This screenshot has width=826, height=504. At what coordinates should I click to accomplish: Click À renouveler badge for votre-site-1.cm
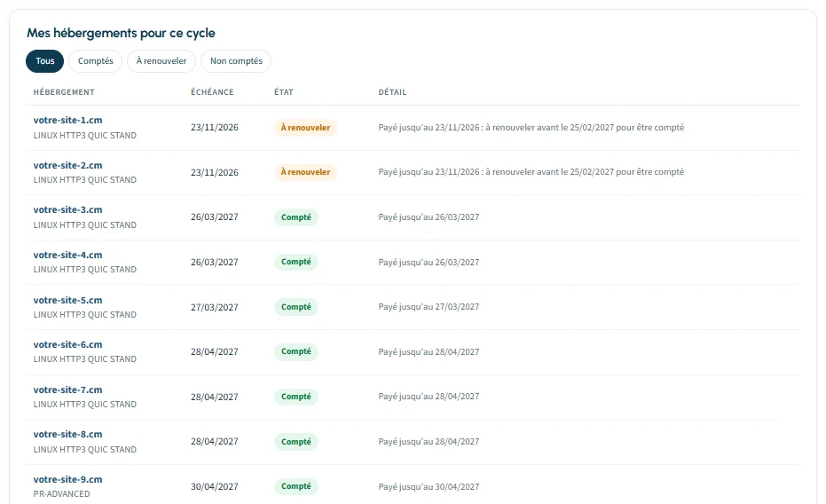point(305,128)
